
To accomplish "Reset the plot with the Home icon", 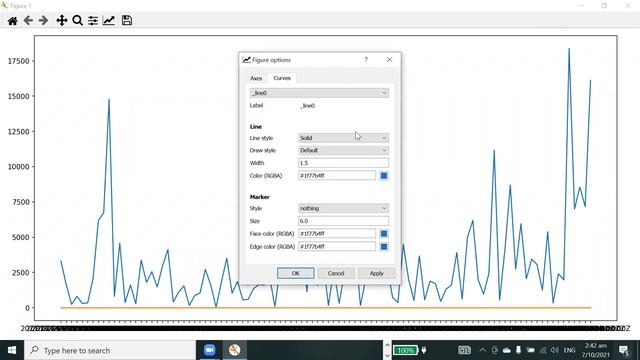I will pyautogui.click(x=13, y=20).
